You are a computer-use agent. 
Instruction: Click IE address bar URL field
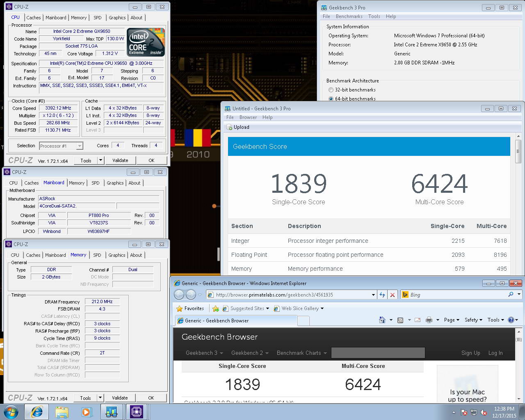click(292, 294)
